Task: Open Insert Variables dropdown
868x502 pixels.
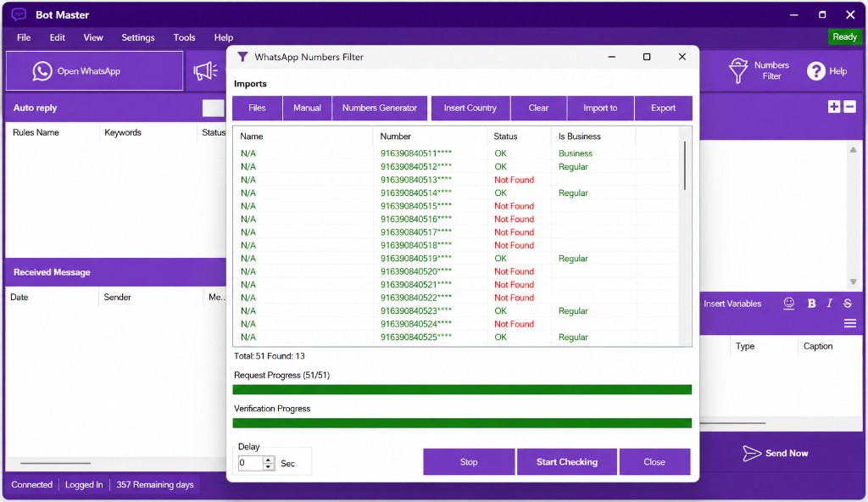Action: (x=732, y=304)
